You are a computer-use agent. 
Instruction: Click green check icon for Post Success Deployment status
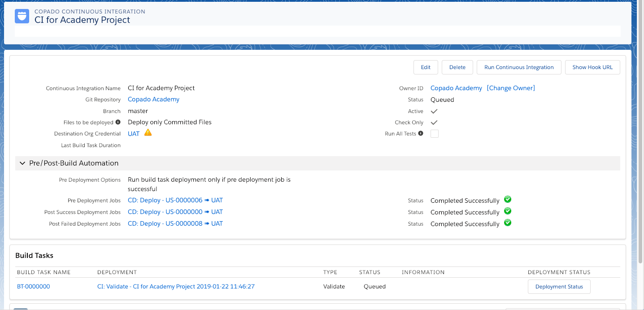coord(508,211)
